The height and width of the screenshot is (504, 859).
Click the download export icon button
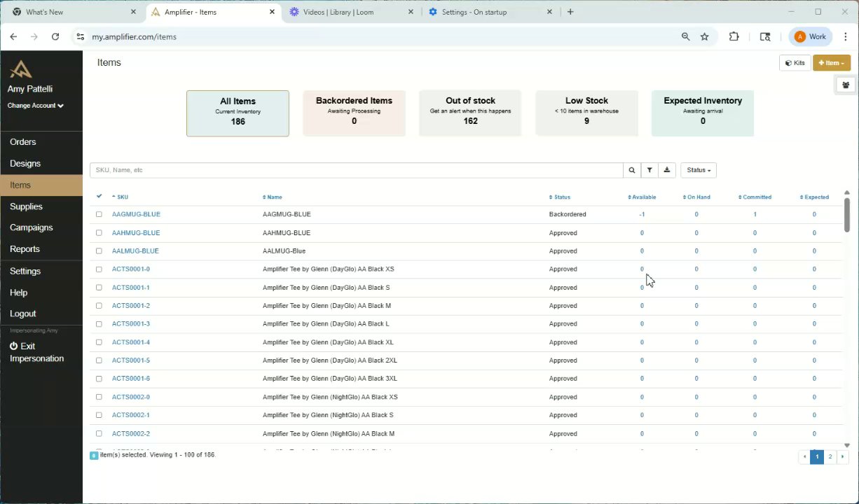[x=667, y=170]
